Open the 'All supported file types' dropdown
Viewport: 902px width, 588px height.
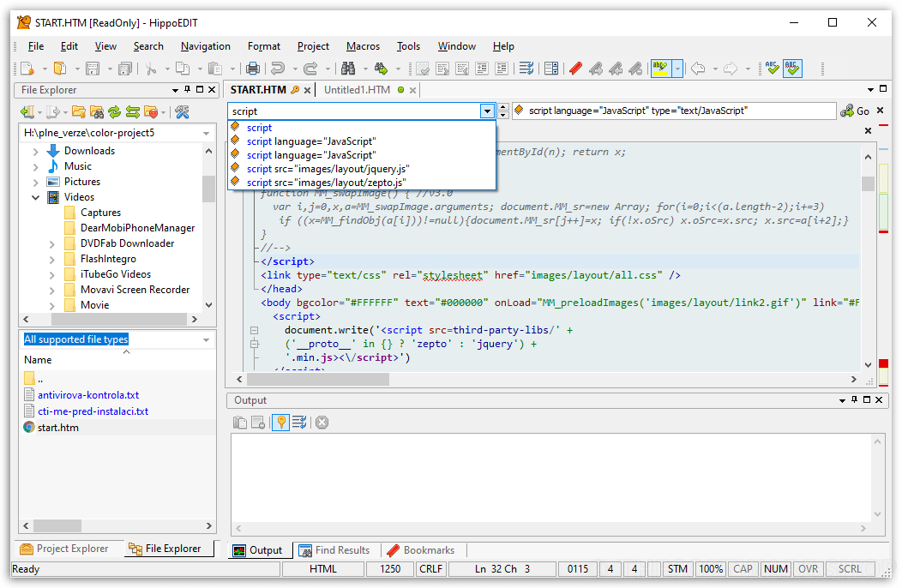coord(206,339)
